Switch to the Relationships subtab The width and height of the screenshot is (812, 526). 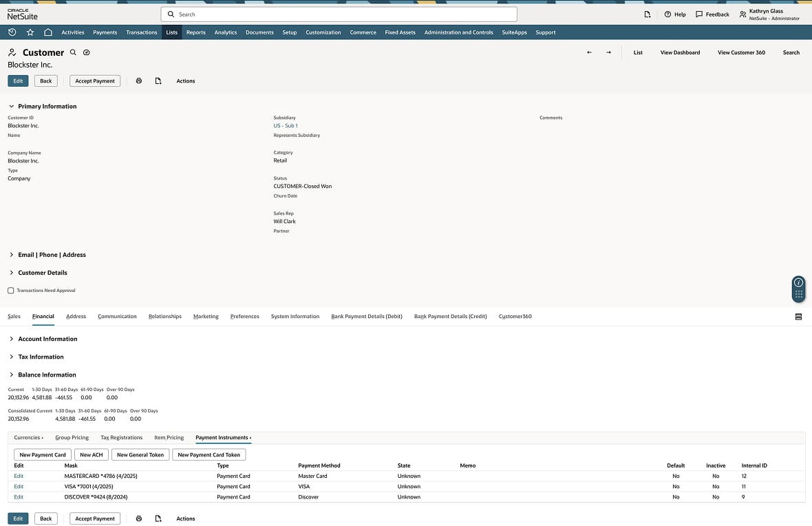(x=164, y=316)
